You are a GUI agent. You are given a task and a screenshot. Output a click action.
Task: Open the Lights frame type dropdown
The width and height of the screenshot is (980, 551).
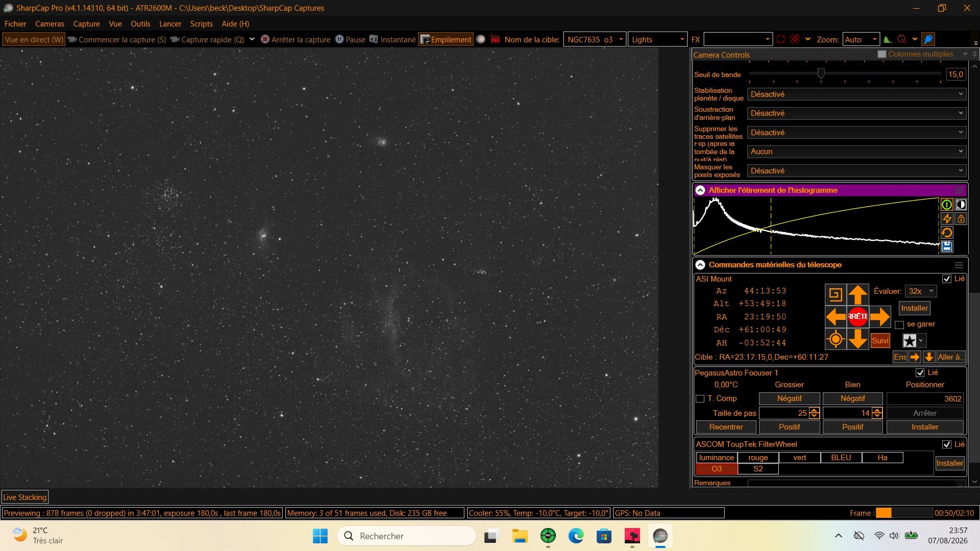657,39
